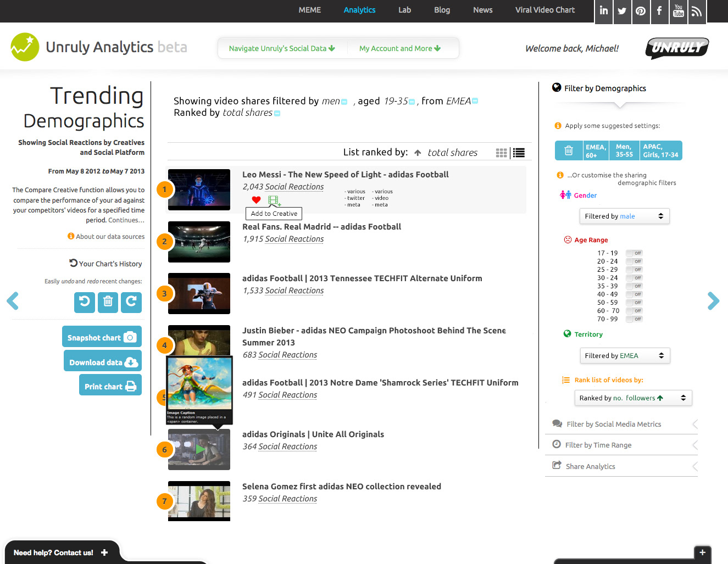Open the Twitter social icon

(x=622, y=11)
